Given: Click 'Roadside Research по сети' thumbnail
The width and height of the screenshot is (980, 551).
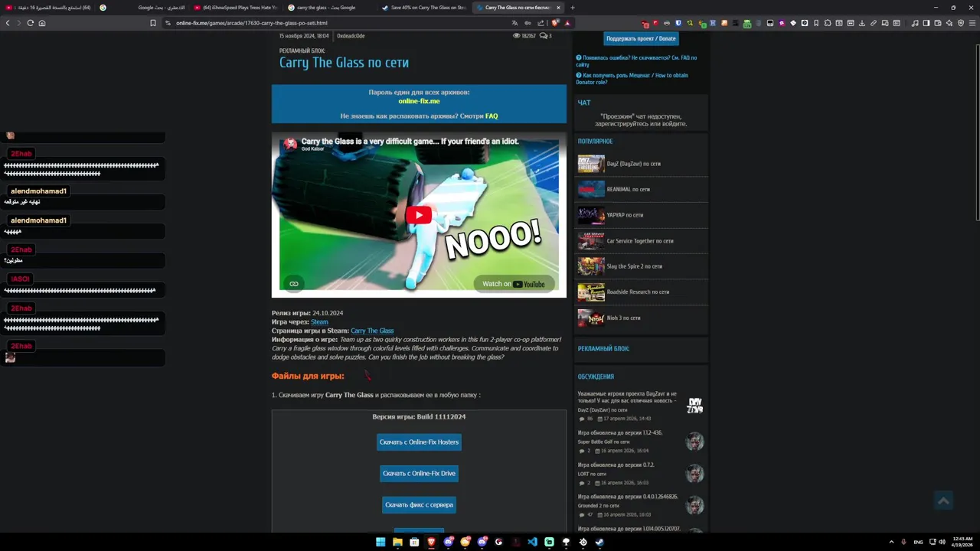Looking at the screenshot, I should [x=591, y=292].
